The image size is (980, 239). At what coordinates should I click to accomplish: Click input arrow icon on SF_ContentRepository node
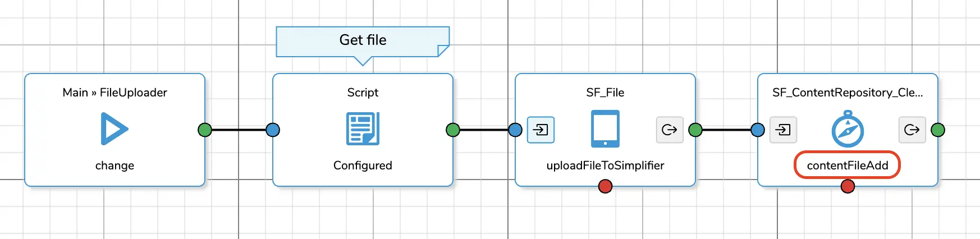click(783, 130)
